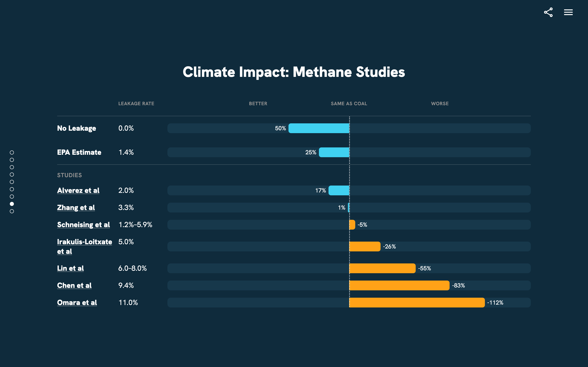
Task: Select the last slide navigation dot
Action: point(11,211)
